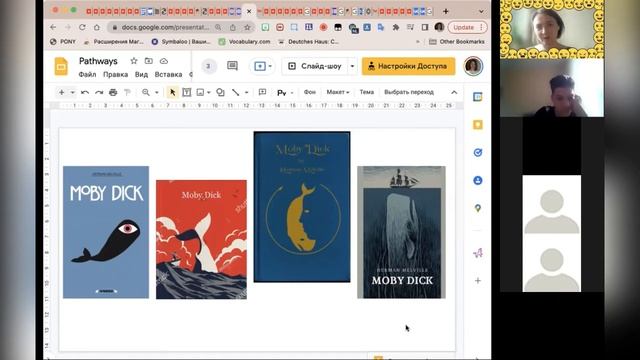The height and width of the screenshot is (360, 640).
Task: Select the text box tool
Action: 187,92
